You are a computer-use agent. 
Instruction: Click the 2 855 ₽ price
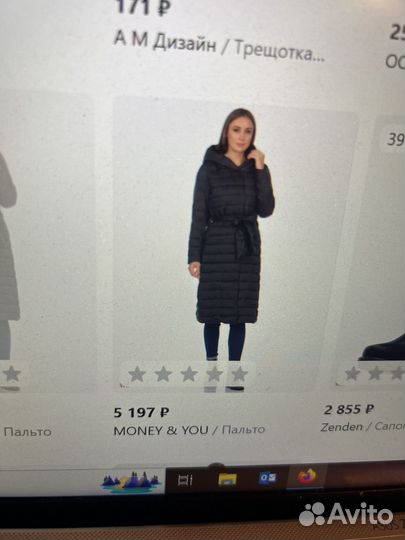point(349,409)
